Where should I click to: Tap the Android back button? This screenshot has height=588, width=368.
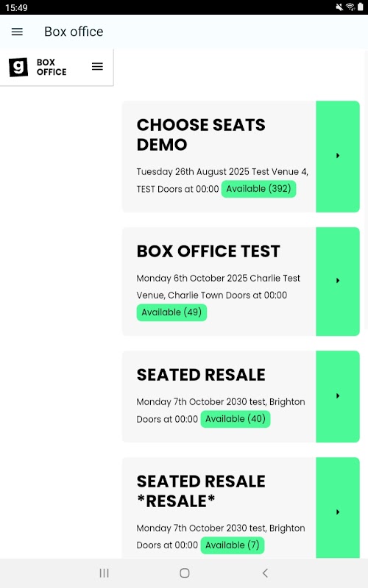(x=265, y=573)
